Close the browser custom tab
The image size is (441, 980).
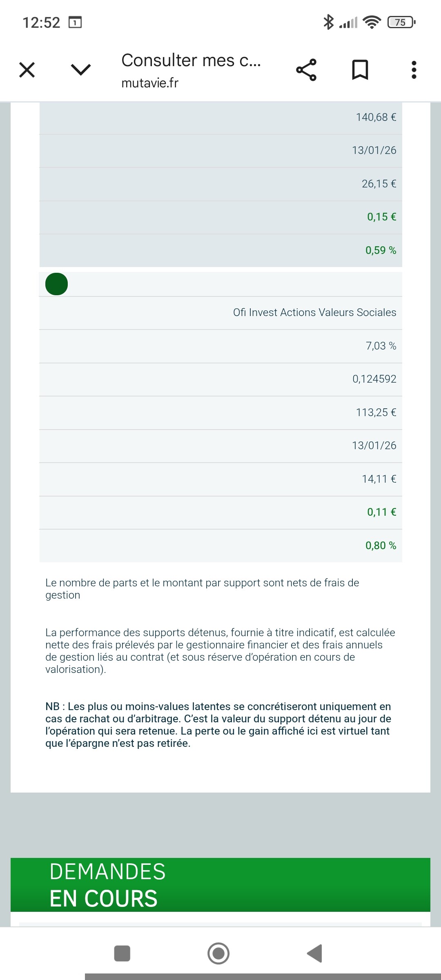click(27, 70)
